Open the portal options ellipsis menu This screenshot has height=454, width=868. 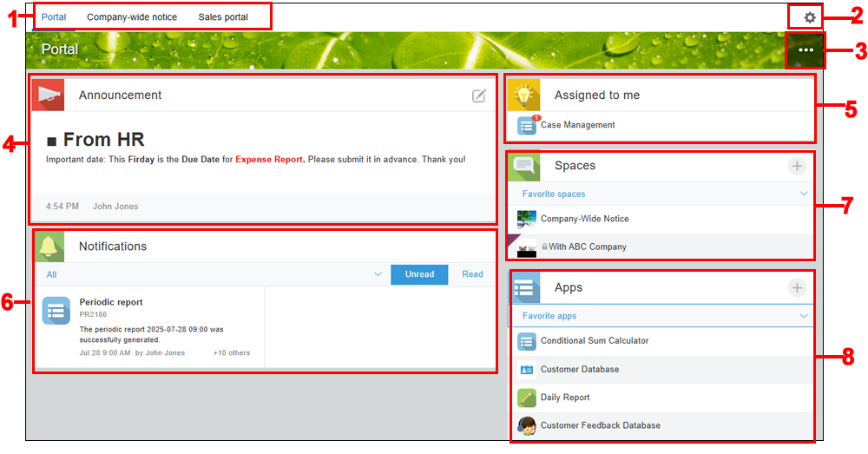tap(806, 50)
